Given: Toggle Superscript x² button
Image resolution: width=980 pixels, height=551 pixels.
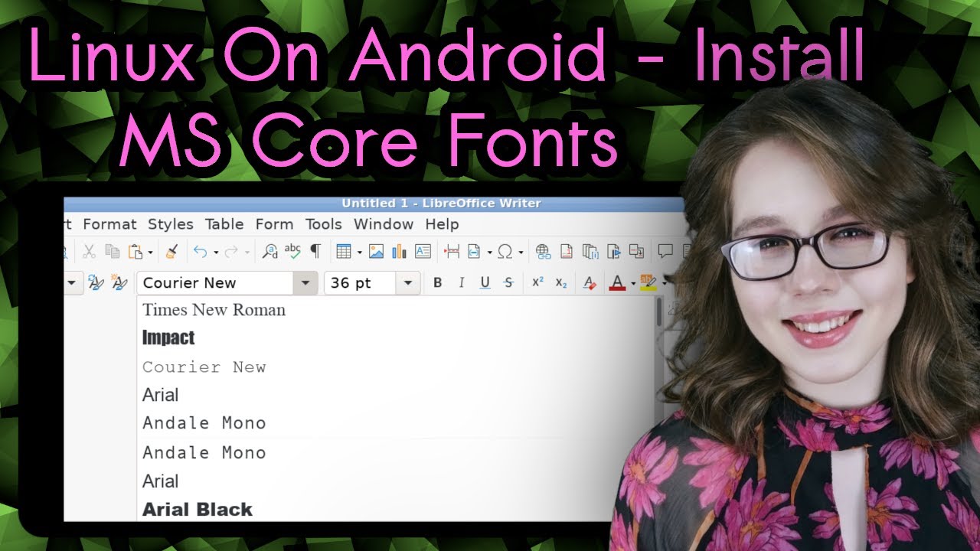Looking at the screenshot, I should point(537,282).
